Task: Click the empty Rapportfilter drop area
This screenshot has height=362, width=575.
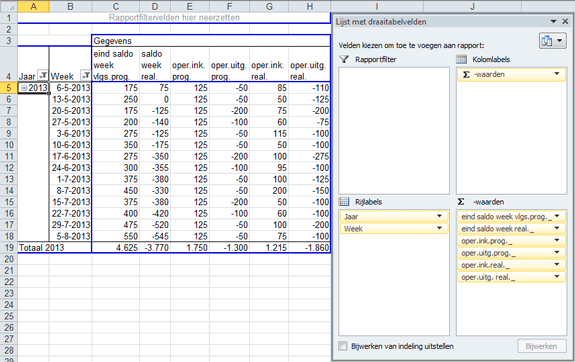Action: tap(394, 130)
